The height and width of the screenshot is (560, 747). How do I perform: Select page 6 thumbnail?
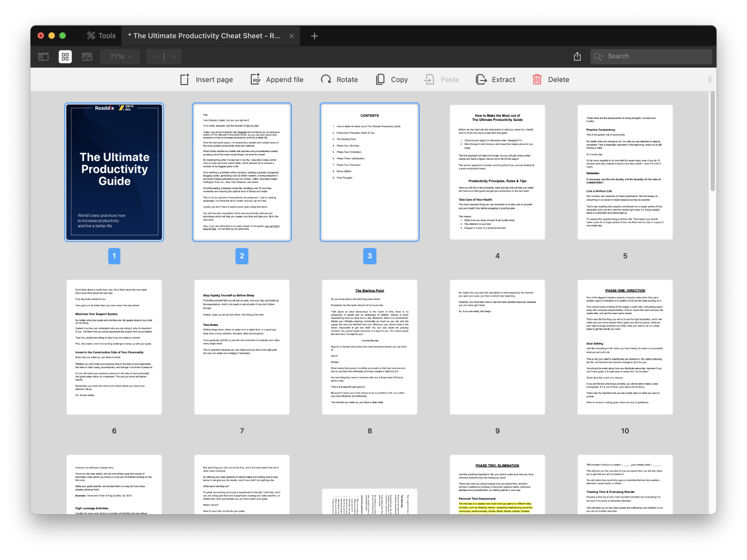click(114, 347)
